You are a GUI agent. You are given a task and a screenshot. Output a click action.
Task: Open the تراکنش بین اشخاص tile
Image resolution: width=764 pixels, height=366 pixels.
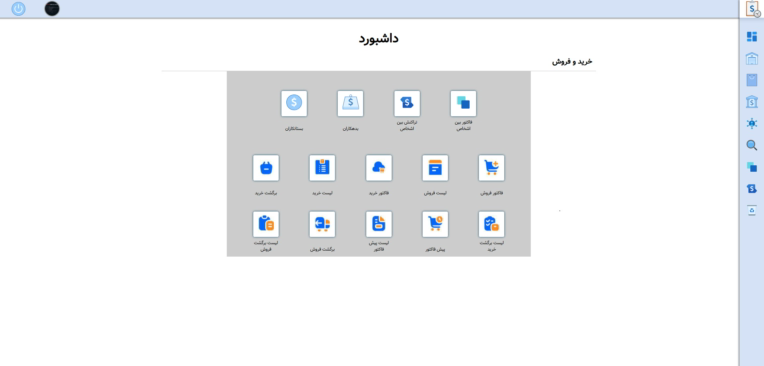(x=407, y=103)
